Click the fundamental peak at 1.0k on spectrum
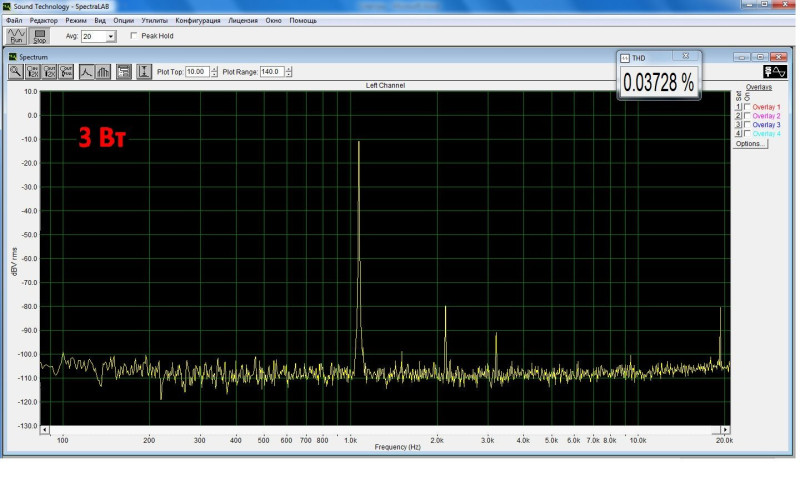Screen dimensions: 800x500 click(359, 142)
